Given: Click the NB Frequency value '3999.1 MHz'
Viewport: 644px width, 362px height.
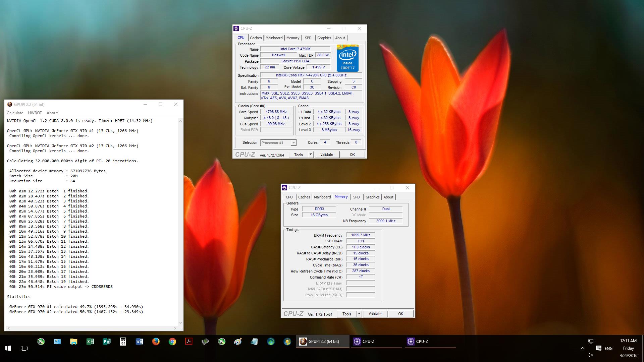Looking at the screenshot, I should pyautogui.click(x=386, y=221).
